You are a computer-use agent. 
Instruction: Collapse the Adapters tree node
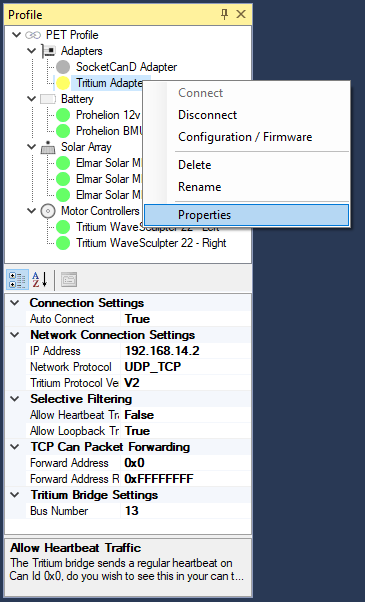pyautogui.click(x=31, y=51)
